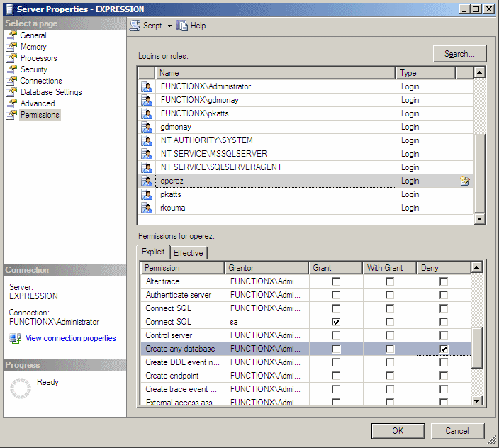Click login icon for pkatts row
Screen dimensions: 499x448
click(147, 194)
